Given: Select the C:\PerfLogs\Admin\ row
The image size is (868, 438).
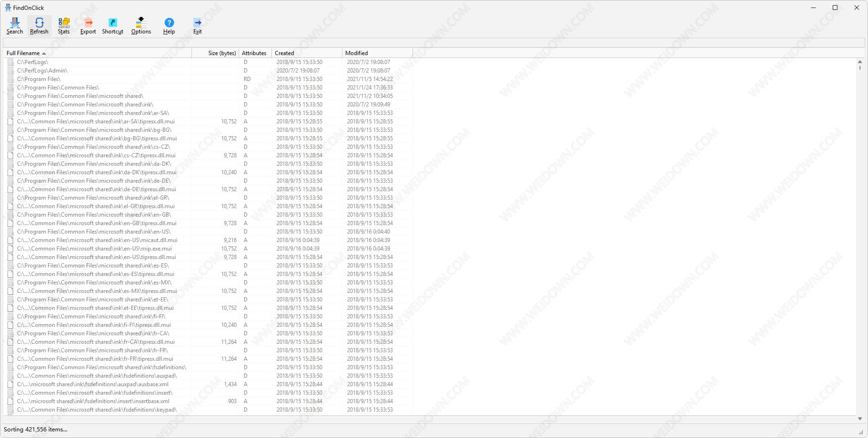Looking at the screenshot, I should (x=208, y=71).
